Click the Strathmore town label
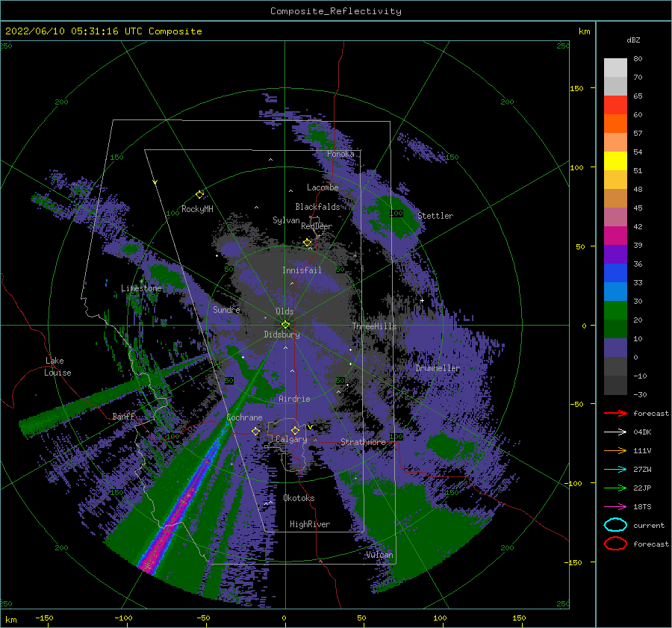Screen dimensions: 672x628 coord(363,442)
